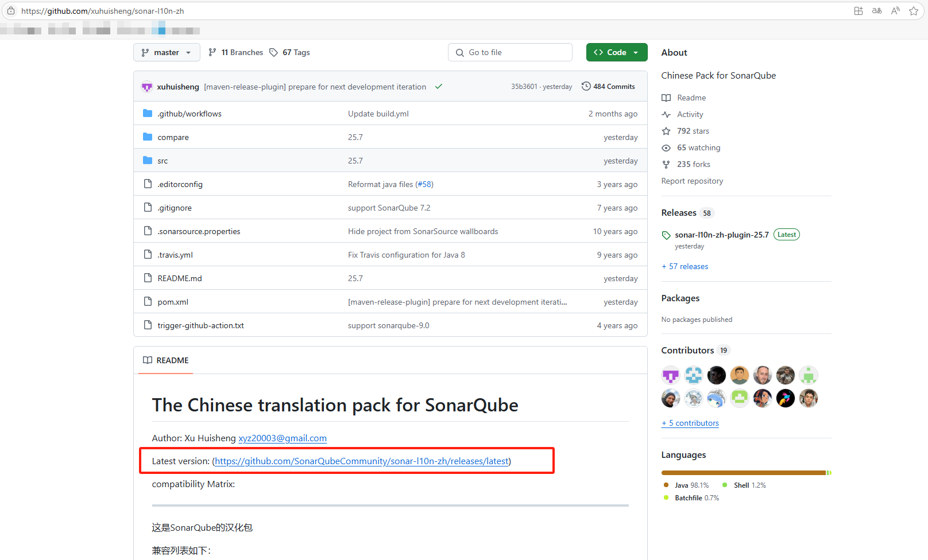Screen dimensions: 928x560
Task: Click the browser favorites star icon
Action: (914, 11)
